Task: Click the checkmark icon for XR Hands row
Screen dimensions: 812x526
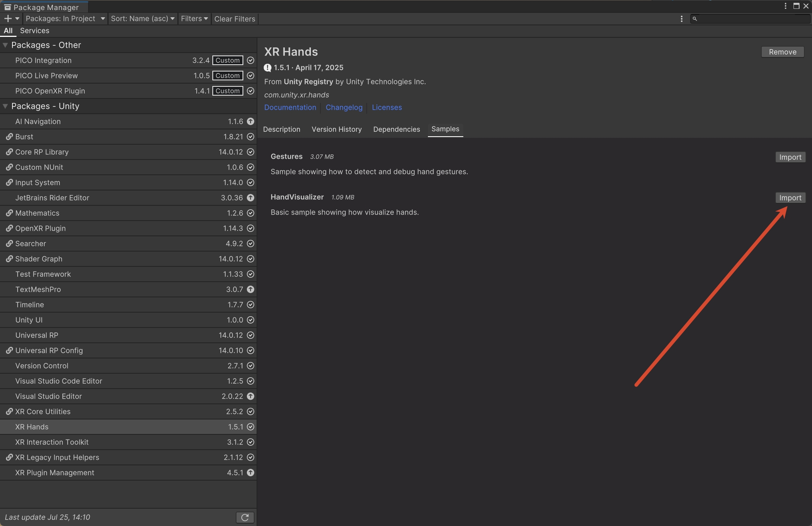Action: (x=251, y=427)
